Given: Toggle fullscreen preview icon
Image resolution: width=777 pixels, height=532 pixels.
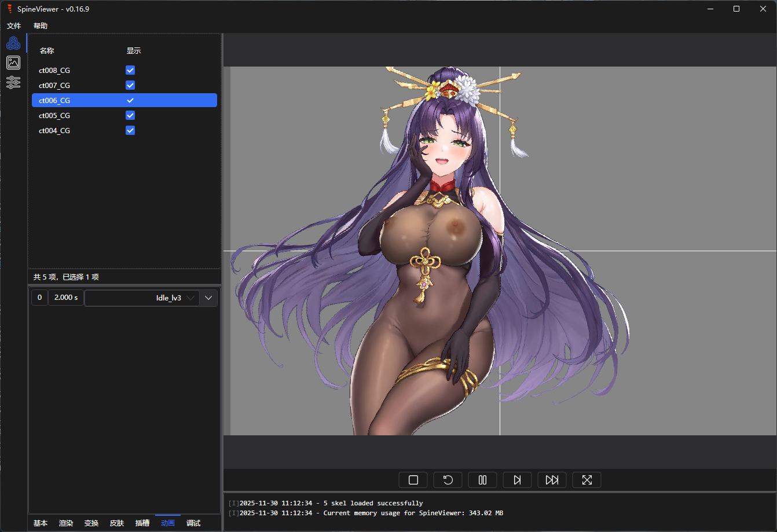Looking at the screenshot, I should [587, 480].
